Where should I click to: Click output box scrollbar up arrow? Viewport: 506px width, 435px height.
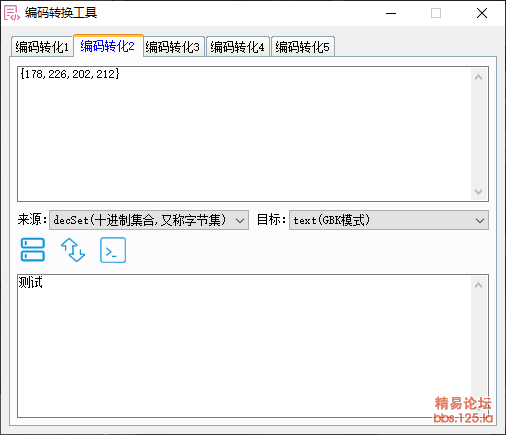point(479,285)
